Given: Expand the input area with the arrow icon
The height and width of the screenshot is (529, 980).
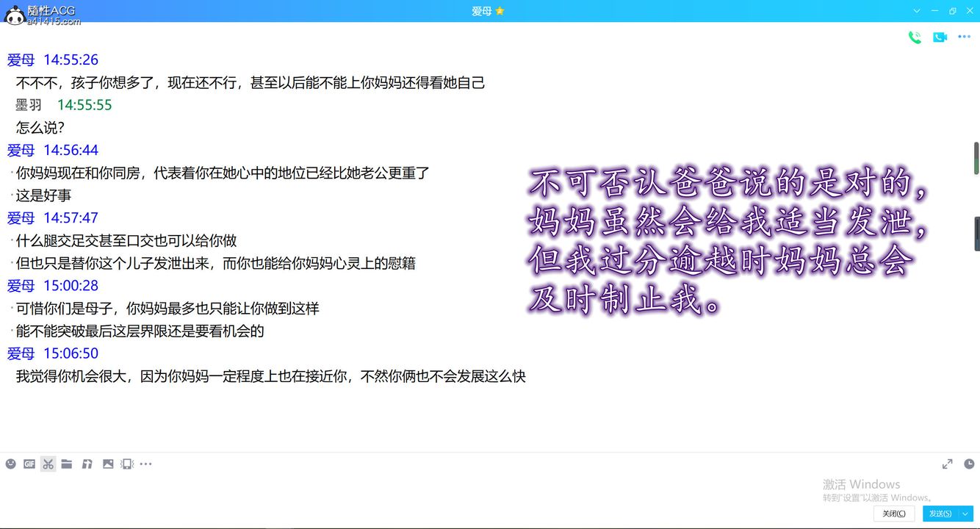Looking at the screenshot, I should pos(947,464).
